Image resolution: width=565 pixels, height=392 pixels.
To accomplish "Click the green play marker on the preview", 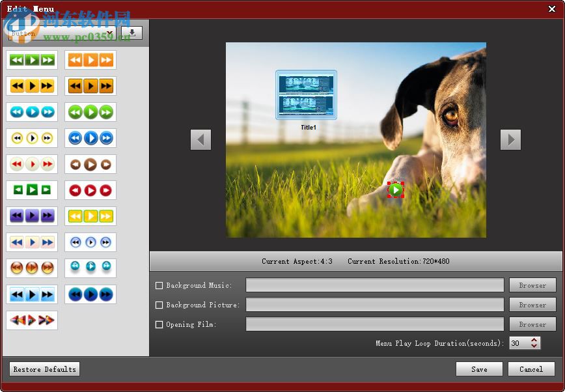I will click(396, 189).
